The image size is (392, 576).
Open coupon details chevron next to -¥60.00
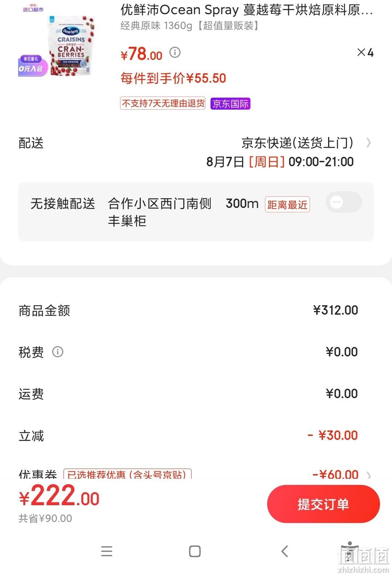(369, 475)
